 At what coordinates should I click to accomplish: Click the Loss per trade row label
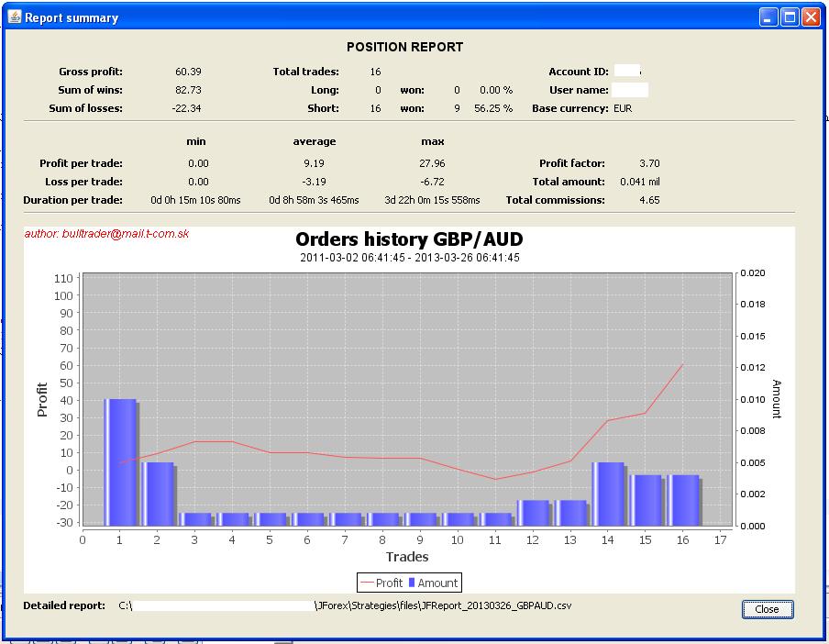[83, 182]
